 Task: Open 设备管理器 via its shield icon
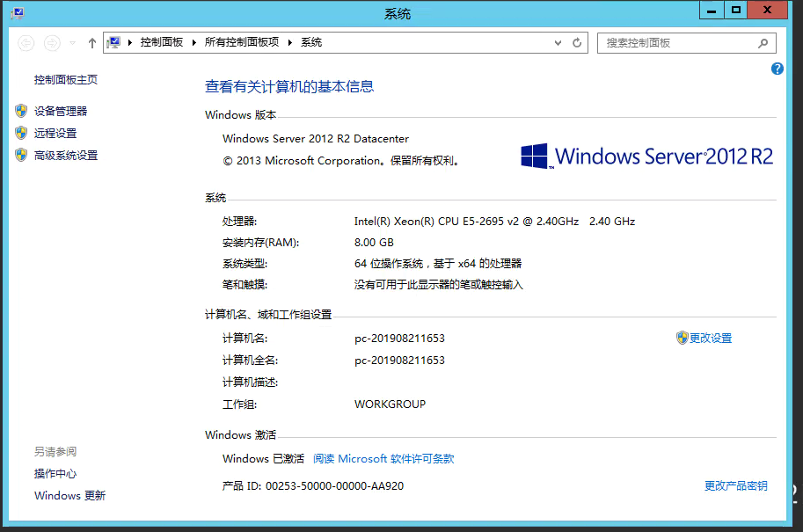tap(20, 111)
